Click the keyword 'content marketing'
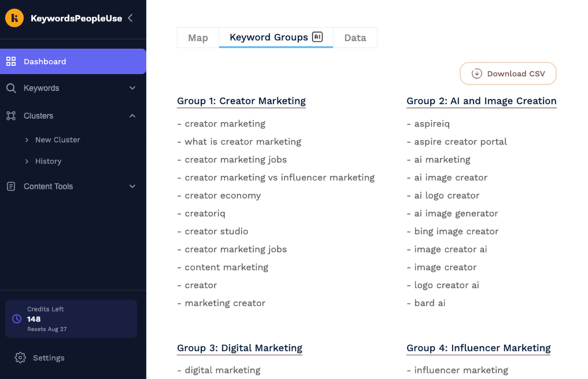 click(227, 268)
